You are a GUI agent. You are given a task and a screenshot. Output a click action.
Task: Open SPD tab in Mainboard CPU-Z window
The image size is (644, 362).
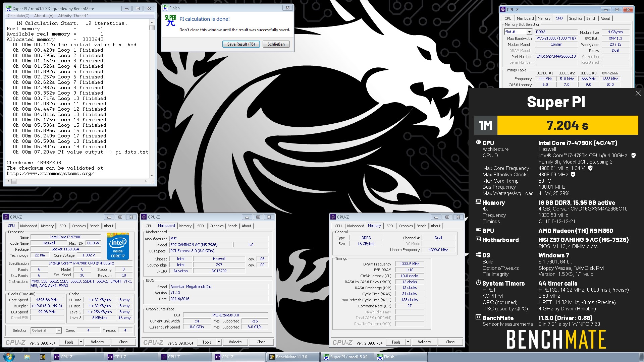(x=200, y=226)
